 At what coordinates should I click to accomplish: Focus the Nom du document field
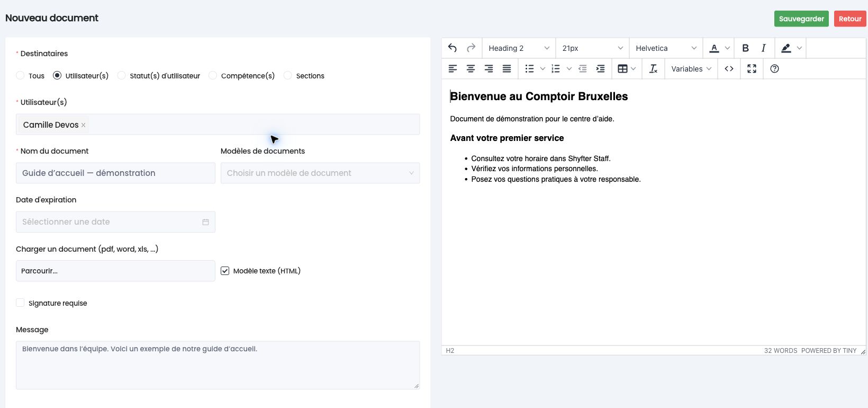click(115, 173)
